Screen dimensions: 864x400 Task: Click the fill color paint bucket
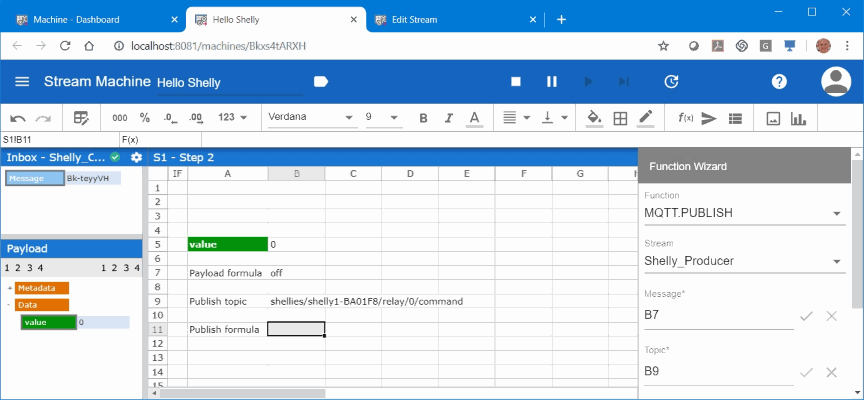click(593, 118)
